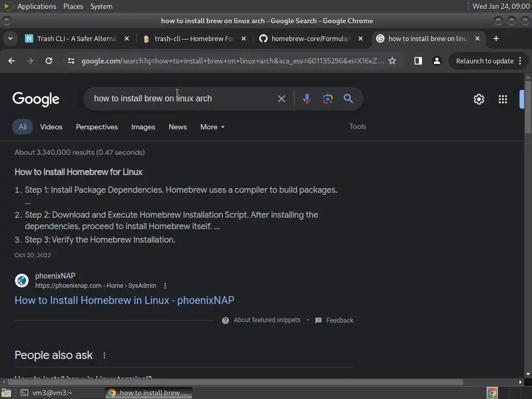Reload the current page
This screenshot has height=399, width=532.
point(49,61)
